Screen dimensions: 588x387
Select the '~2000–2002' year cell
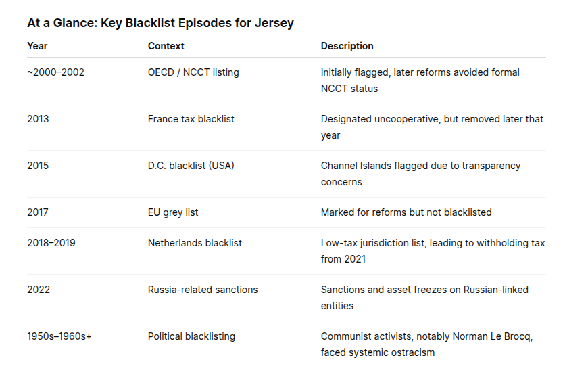[x=55, y=72]
